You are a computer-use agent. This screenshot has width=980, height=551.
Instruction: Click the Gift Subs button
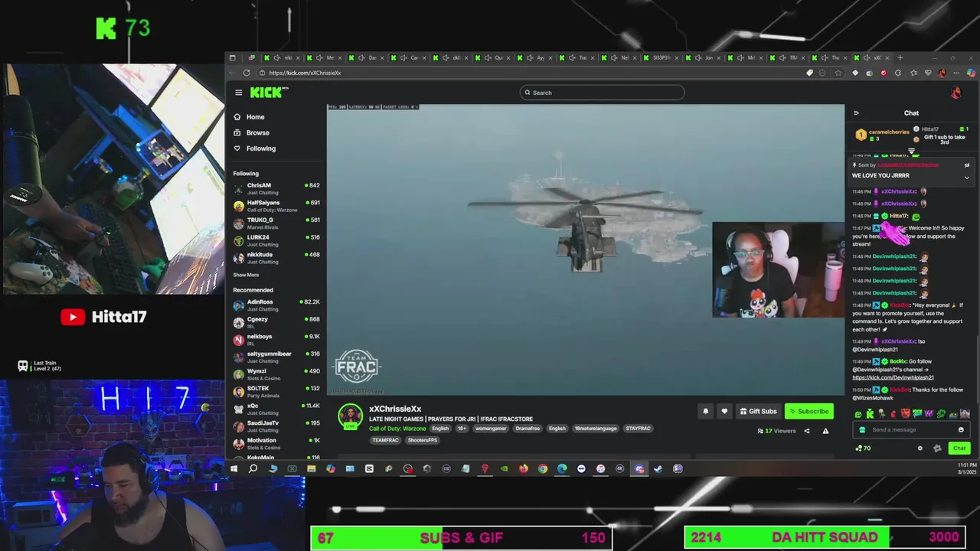click(758, 412)
